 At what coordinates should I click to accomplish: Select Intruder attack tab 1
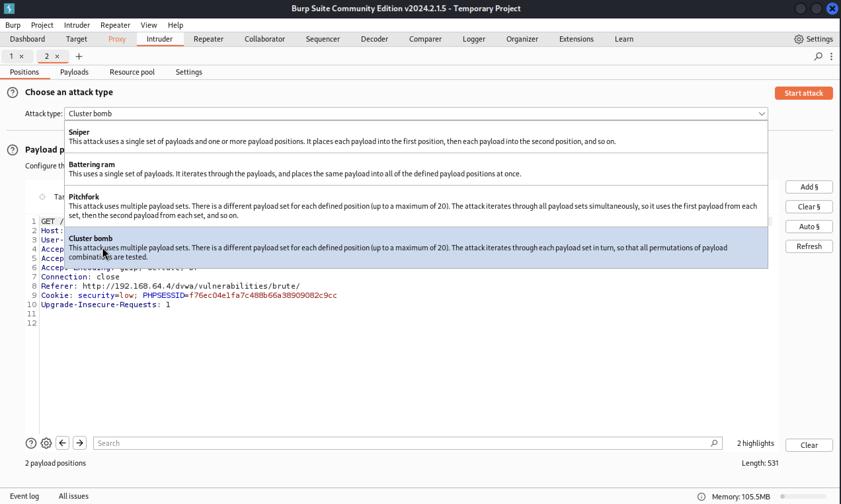click(12, 56)
